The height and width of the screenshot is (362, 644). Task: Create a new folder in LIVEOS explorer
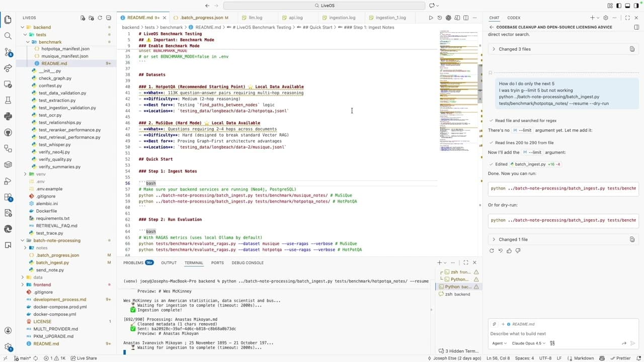coord(91,18)
